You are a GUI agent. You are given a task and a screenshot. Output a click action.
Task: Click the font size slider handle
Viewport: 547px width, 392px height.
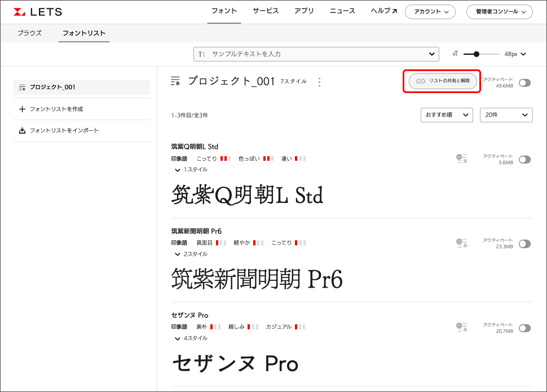pos(477,54)
